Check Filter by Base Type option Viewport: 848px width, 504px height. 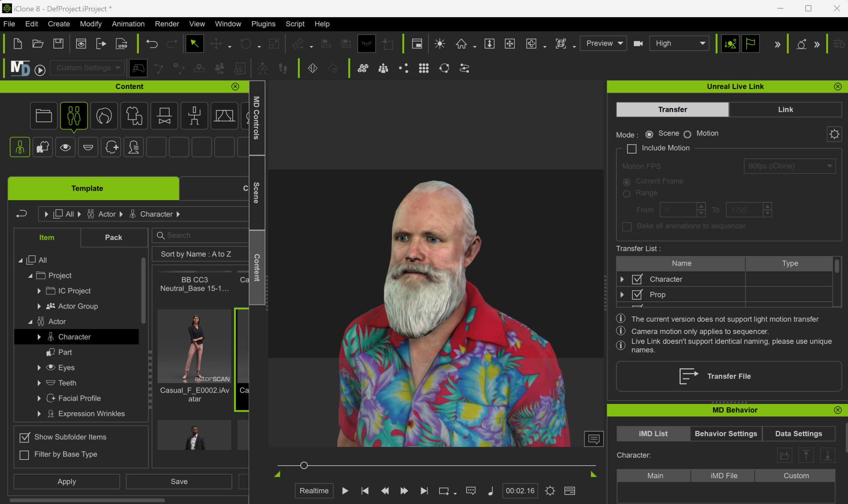pos(24,454)
